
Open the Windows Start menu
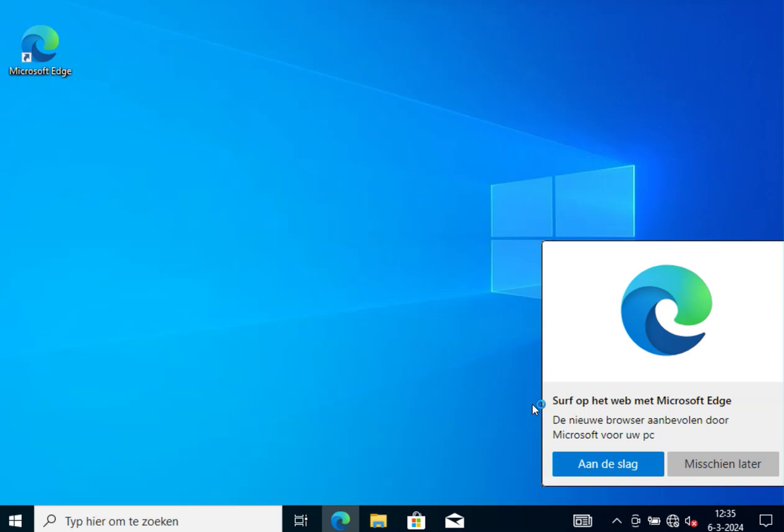pos(15,521)
